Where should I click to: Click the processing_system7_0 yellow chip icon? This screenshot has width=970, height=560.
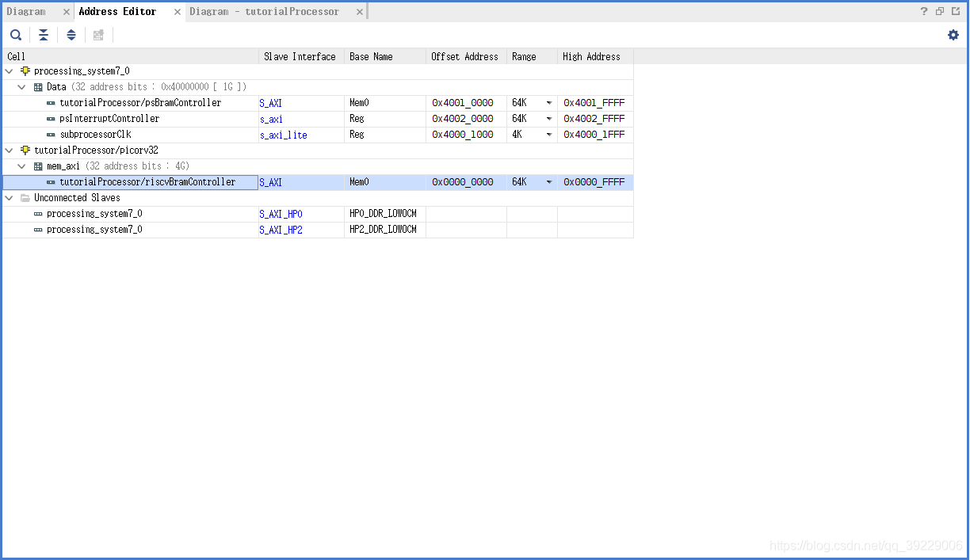(25, 71)
